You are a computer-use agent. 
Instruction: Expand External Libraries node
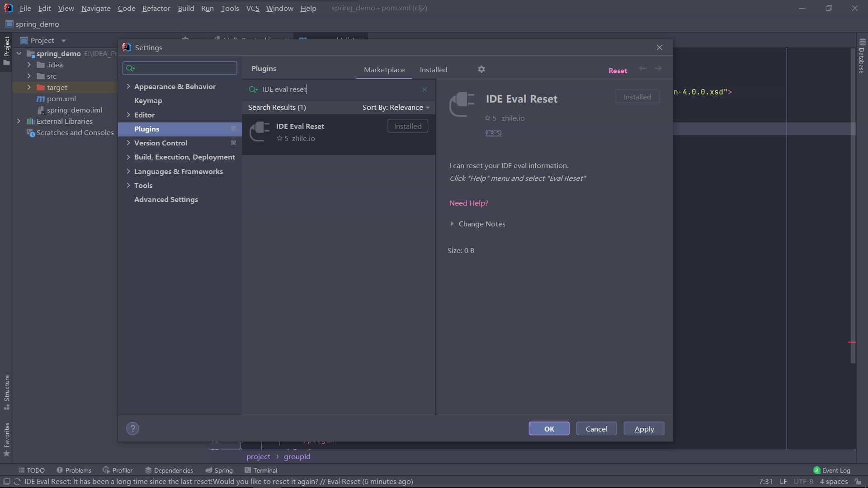coord(19,121)
